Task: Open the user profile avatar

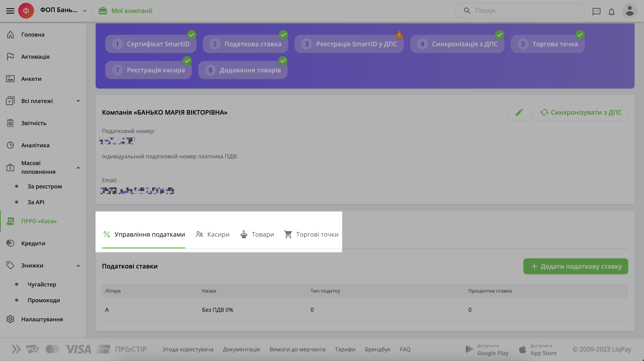Action: click(630, 11)
